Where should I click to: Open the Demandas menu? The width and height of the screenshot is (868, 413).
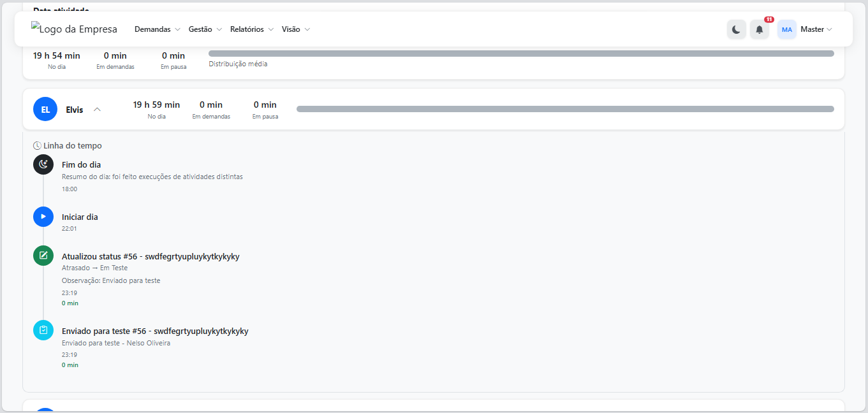tap(157, 29)
